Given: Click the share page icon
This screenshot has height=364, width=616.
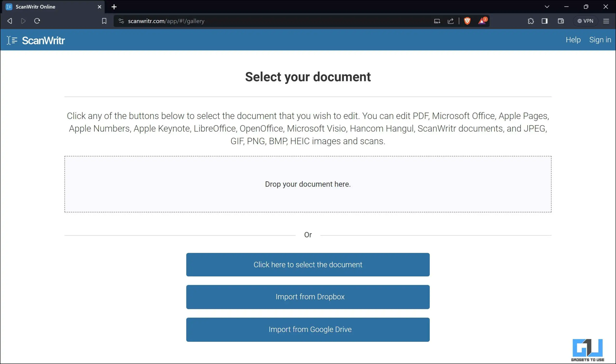Looking at the screenshot, I should coord(451,21).
